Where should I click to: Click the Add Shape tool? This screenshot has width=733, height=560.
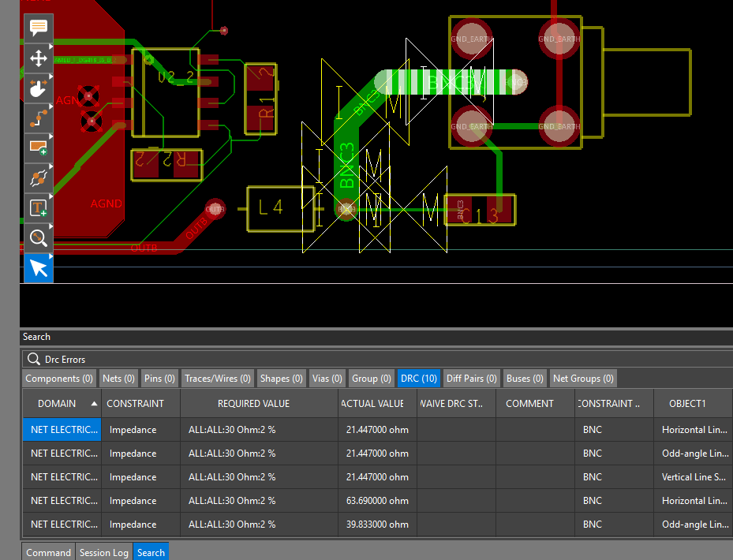click(38, 147)
